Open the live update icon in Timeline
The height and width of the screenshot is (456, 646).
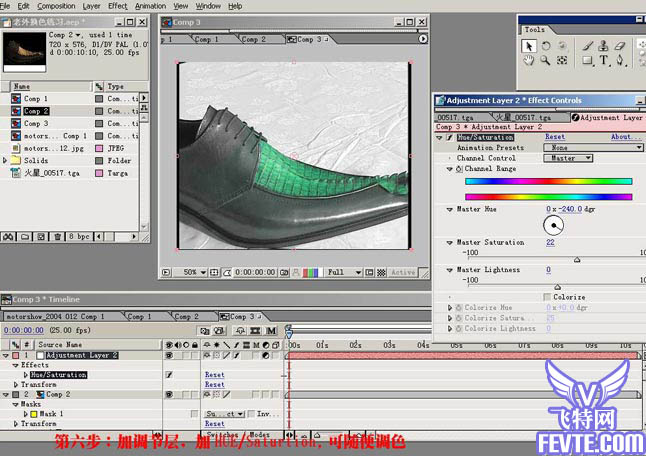(x=204, y=331)
